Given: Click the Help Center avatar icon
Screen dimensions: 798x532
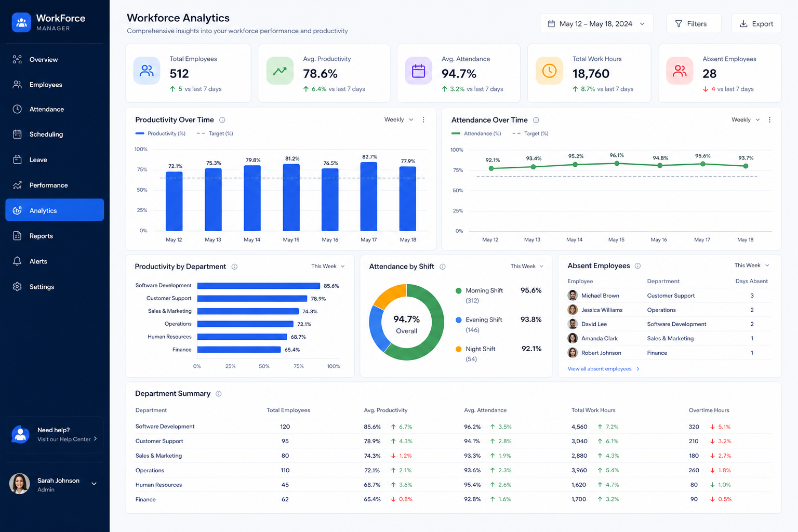Looking at the screenshot, I should coord(21,434).
